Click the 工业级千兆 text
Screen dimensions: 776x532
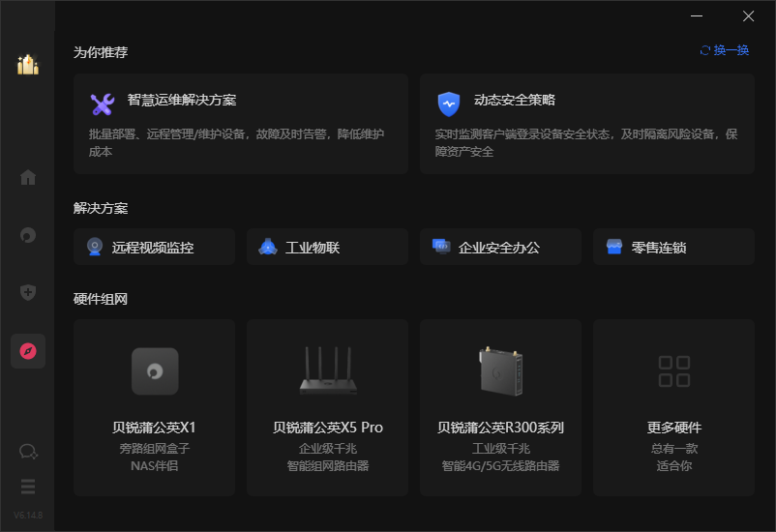pyautogui.click(x=501, y=449)
